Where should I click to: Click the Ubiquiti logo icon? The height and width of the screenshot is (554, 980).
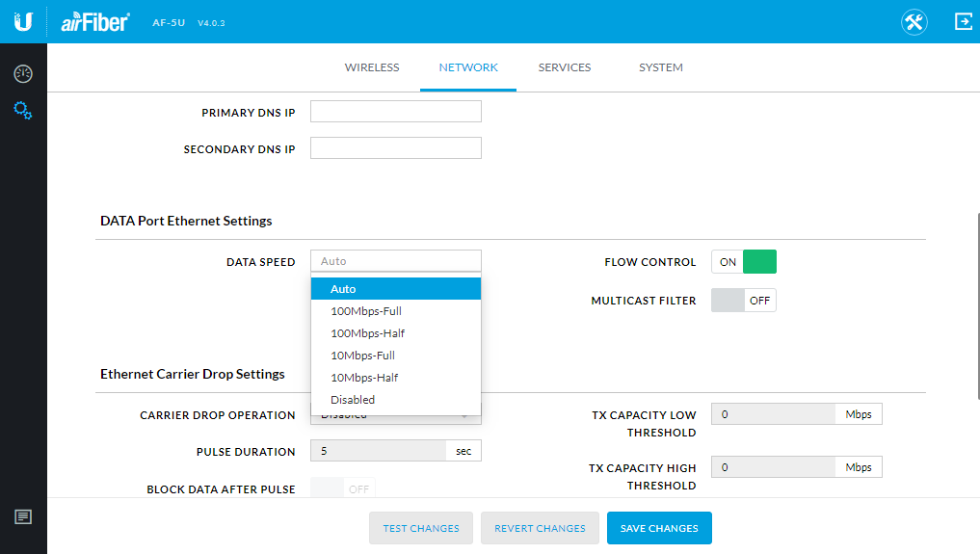click(23, 21)
